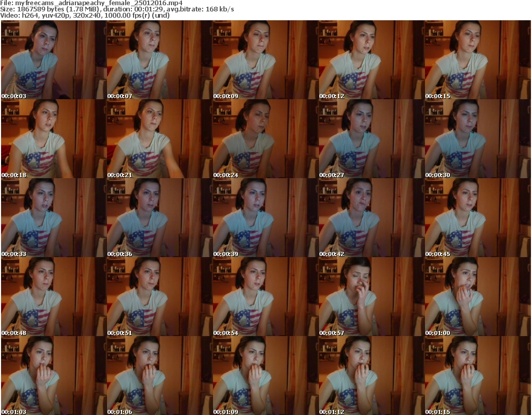Choose the frame marked 00:00:57

pyautogui.click(x=371, y=297)
